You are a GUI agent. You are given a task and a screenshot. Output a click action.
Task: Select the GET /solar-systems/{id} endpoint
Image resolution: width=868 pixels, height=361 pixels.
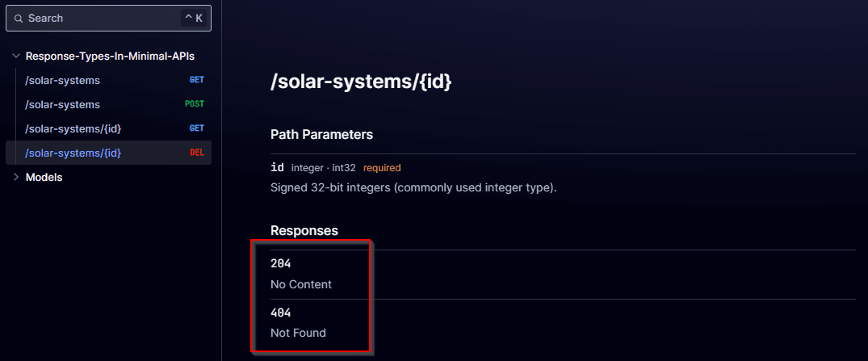108,128
